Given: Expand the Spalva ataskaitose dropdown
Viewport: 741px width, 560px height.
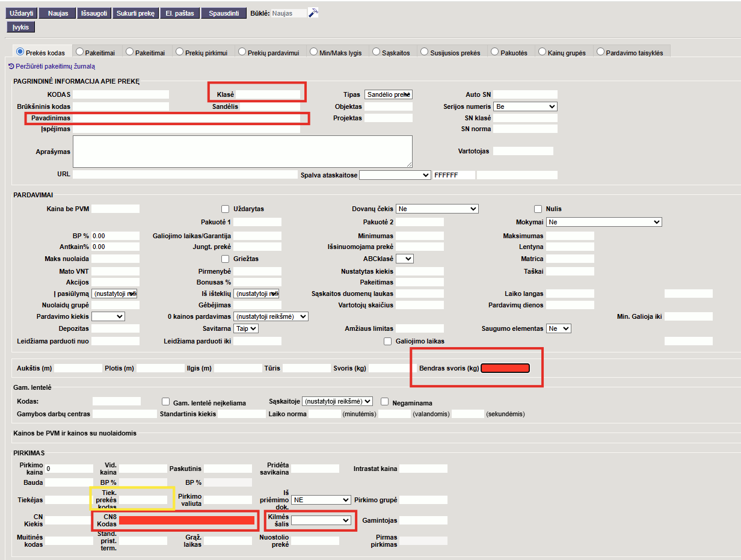Looking at the screenshot, I should (x=395, y=175).
